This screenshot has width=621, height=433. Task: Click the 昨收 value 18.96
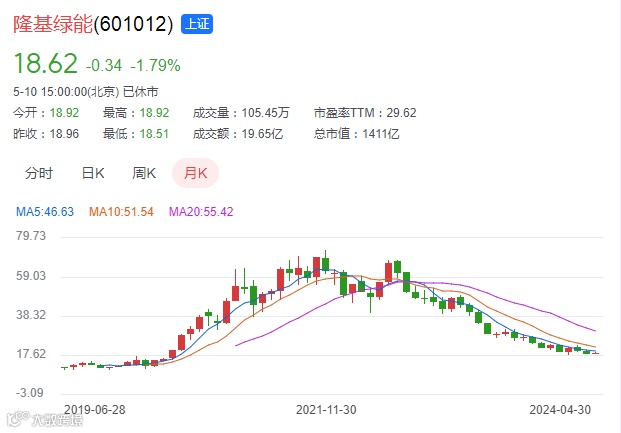click(64, 134)
